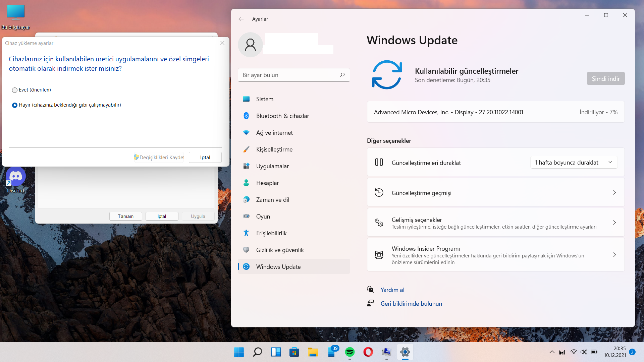This screenshot has height=362, width=644.
Task: Click the Kişiselleştirme paintbrush icon
Action: pos(246,149)
